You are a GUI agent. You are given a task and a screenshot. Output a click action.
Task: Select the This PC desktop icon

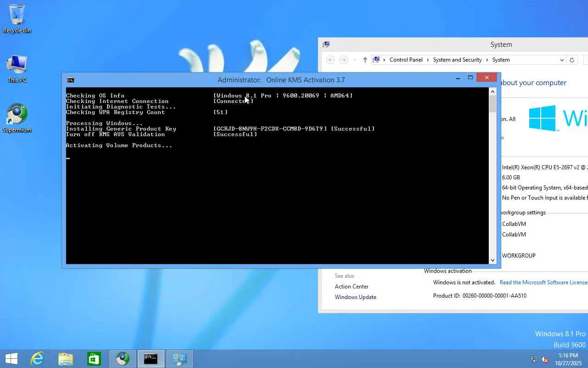point(17,69)
